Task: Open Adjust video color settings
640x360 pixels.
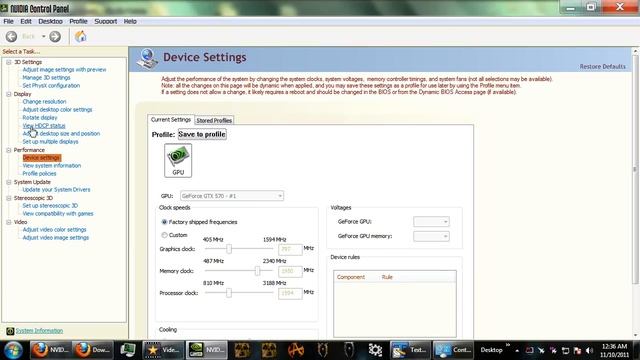Action: [54, 230]
